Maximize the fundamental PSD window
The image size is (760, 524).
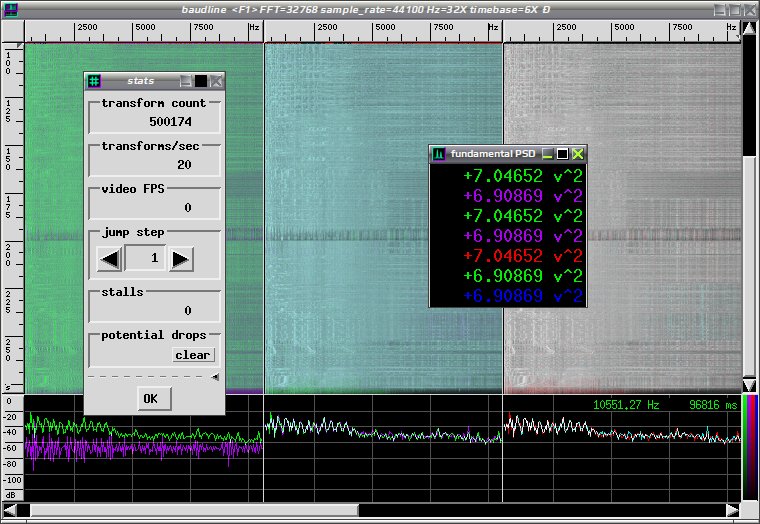coord(562,154)
